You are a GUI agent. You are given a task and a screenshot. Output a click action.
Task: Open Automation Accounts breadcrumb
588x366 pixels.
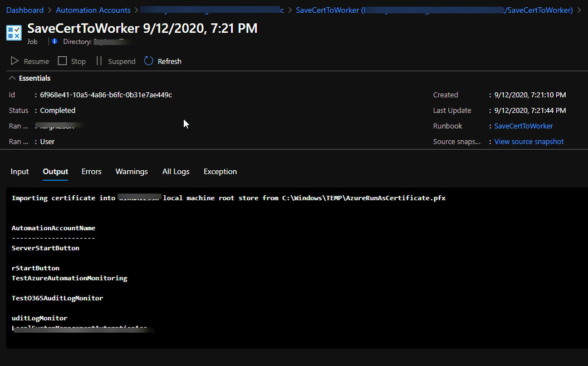pyautogui.click(x=93, y=10)
